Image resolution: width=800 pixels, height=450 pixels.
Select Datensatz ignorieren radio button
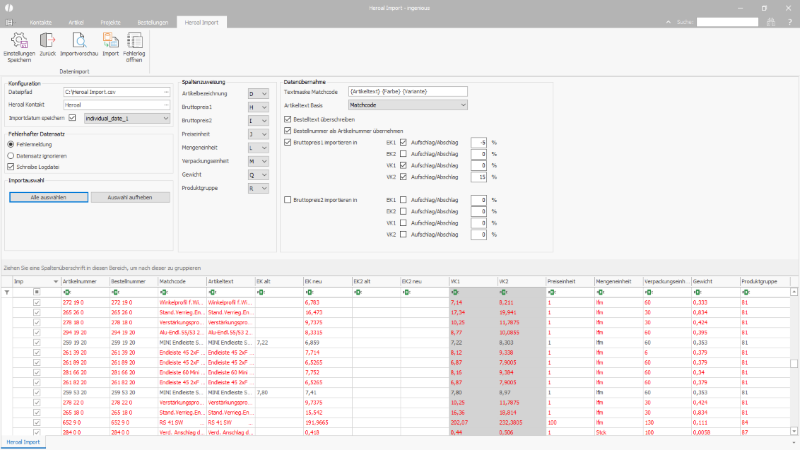[11, 156]
